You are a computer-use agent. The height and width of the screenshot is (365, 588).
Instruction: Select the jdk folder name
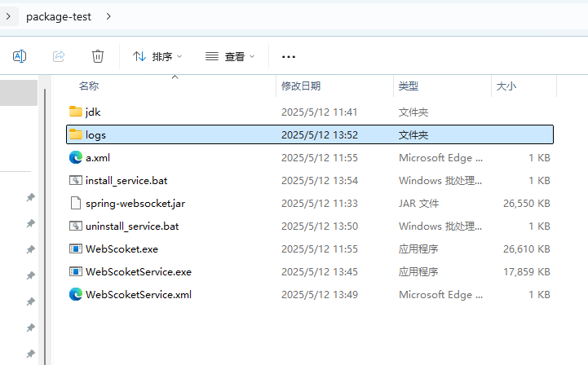pyautogui.click(x=93, y=112)
